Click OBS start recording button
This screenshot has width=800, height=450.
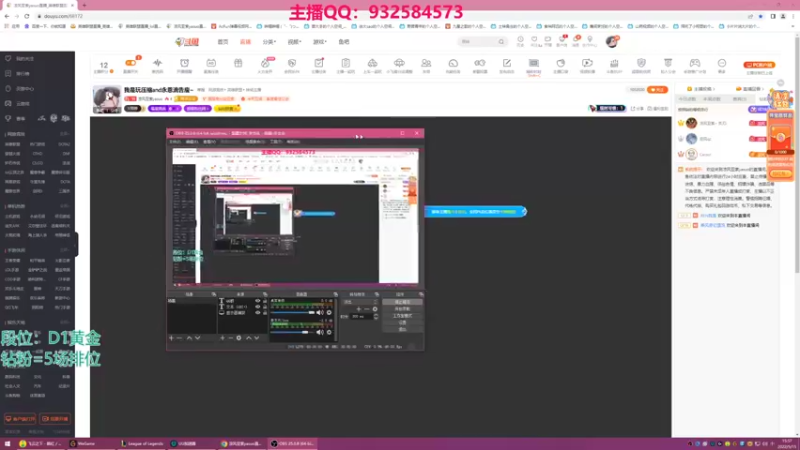coord(402,309)
